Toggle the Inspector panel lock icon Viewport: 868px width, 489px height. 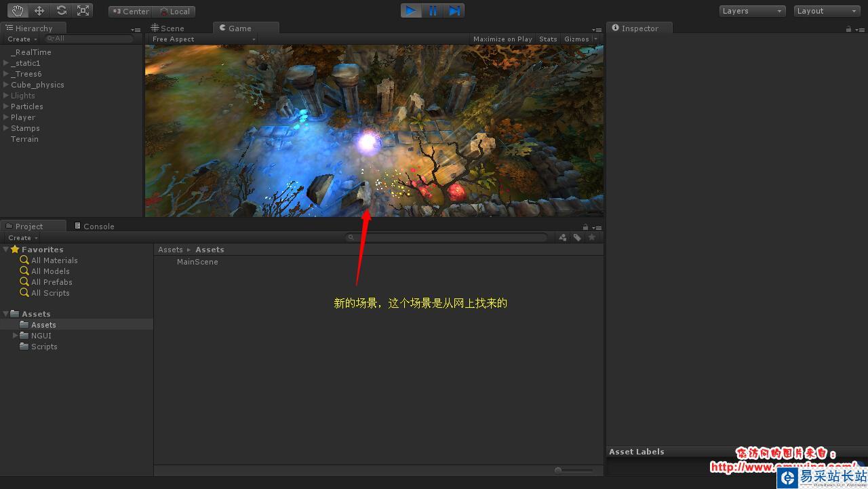coord(848,29)
